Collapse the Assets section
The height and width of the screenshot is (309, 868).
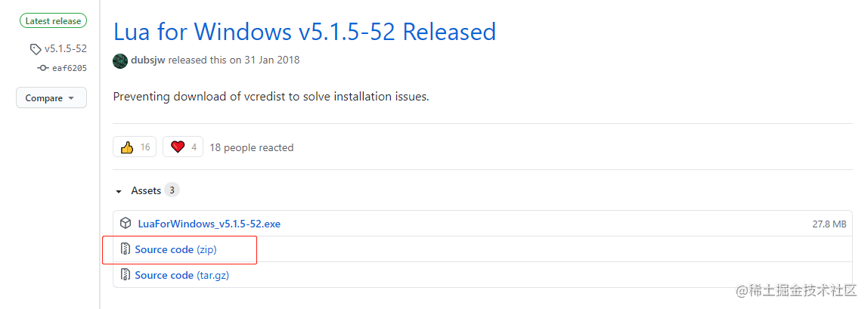click(119, 191)
